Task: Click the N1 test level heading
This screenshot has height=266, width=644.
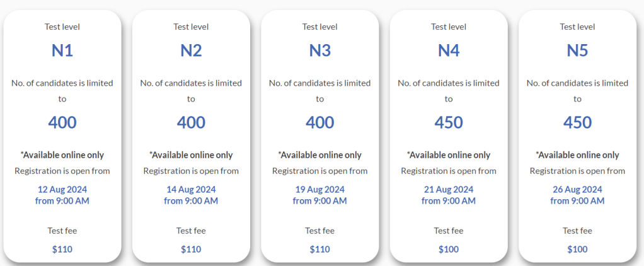Action: point(62,51)
